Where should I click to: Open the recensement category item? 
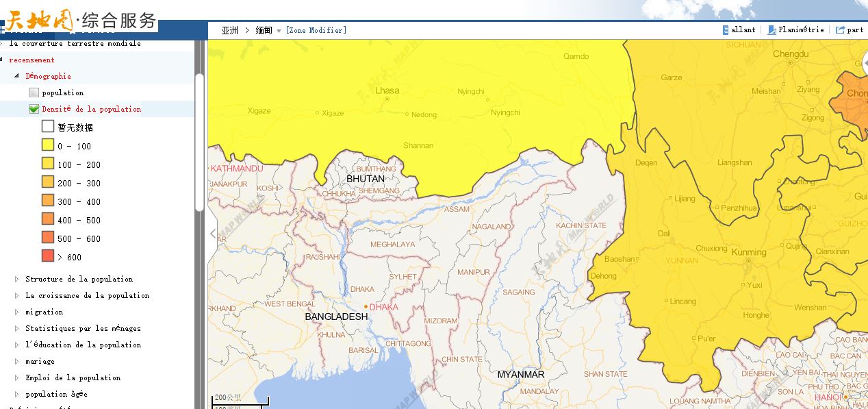click(x=31, y=60)
